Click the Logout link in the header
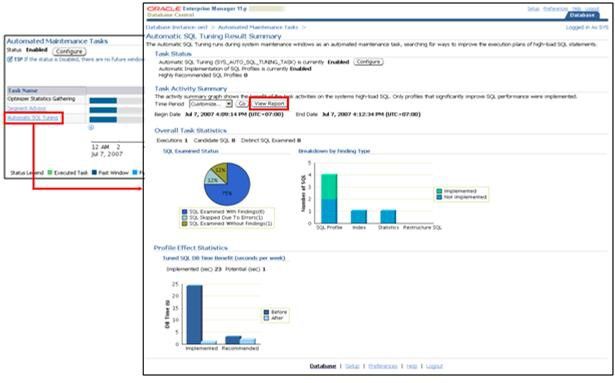The image size is (615, 383). click(592, 9)
